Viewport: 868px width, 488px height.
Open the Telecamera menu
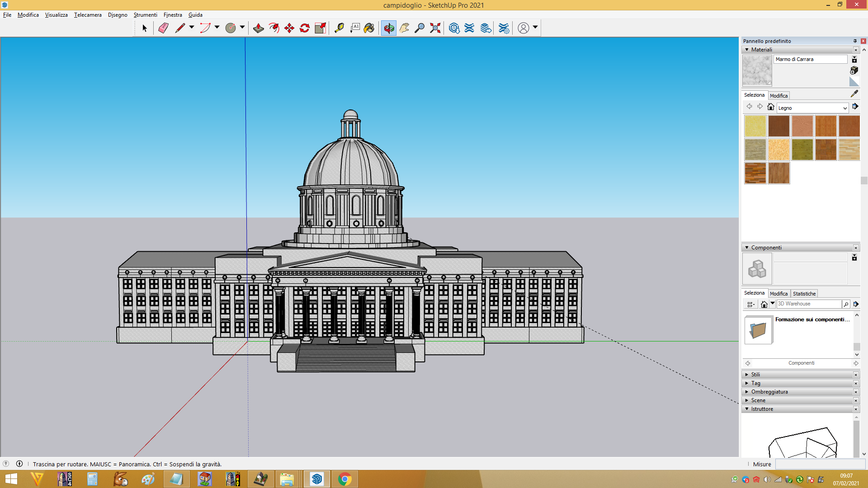tap(88, 15)
